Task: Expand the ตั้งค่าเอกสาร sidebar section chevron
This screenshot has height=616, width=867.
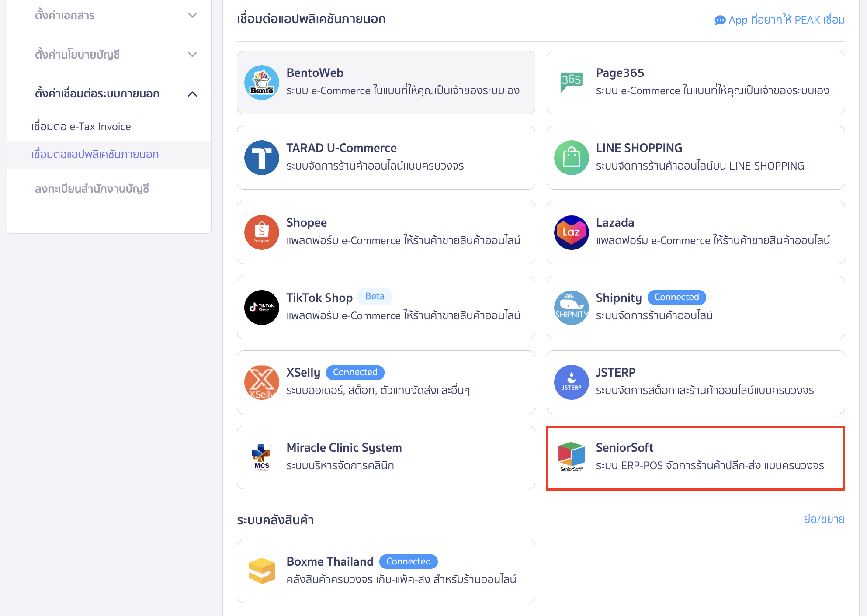Action: [x=192, y=15]
